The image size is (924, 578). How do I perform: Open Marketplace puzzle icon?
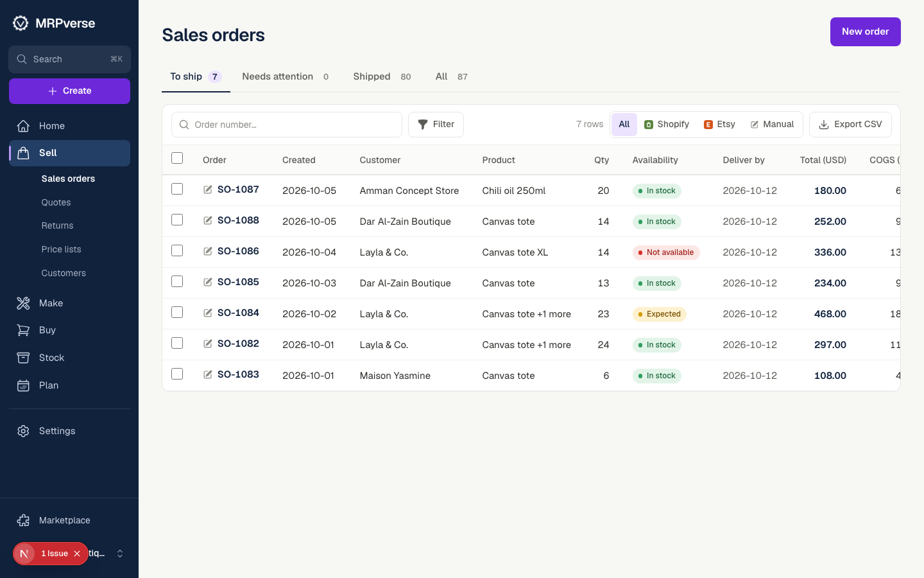click(23, 520)
